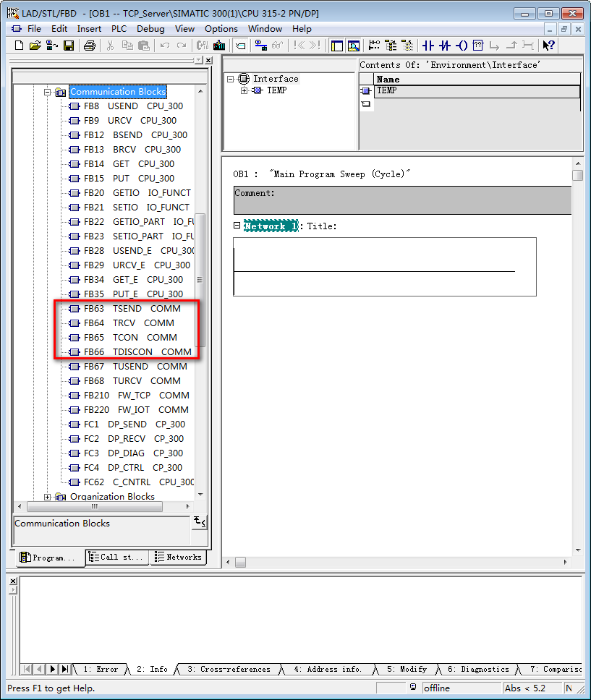Select the Network 1 label
The image size is (591, 700).
271,226
